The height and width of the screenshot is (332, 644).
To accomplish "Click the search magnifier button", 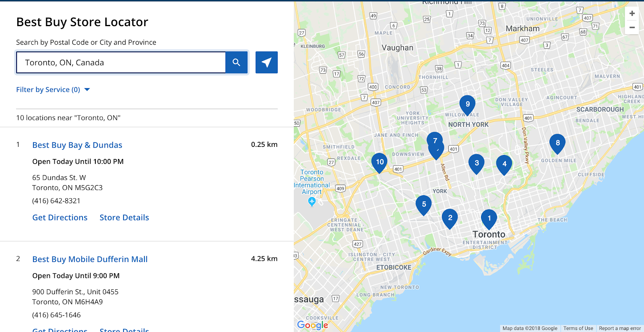I will (x=236, y=62).
